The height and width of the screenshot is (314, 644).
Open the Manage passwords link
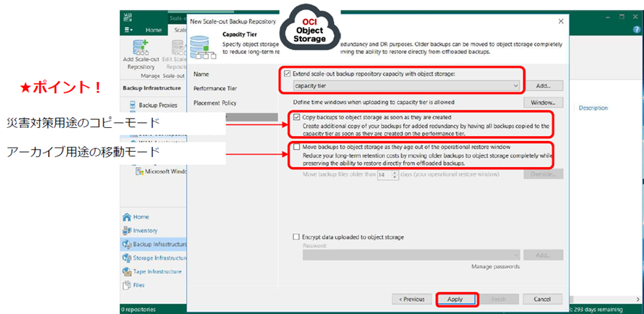pos(496,267)
